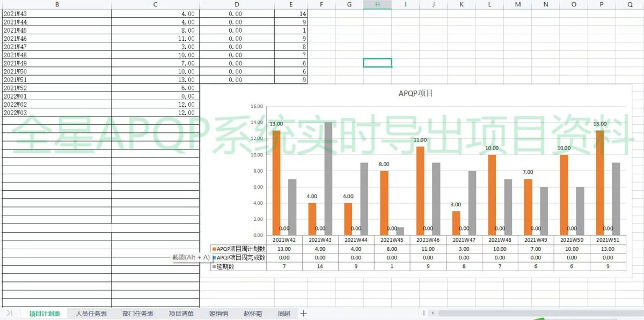644x320 pixels.
Task: Select column H header
Action: (377, 4)
